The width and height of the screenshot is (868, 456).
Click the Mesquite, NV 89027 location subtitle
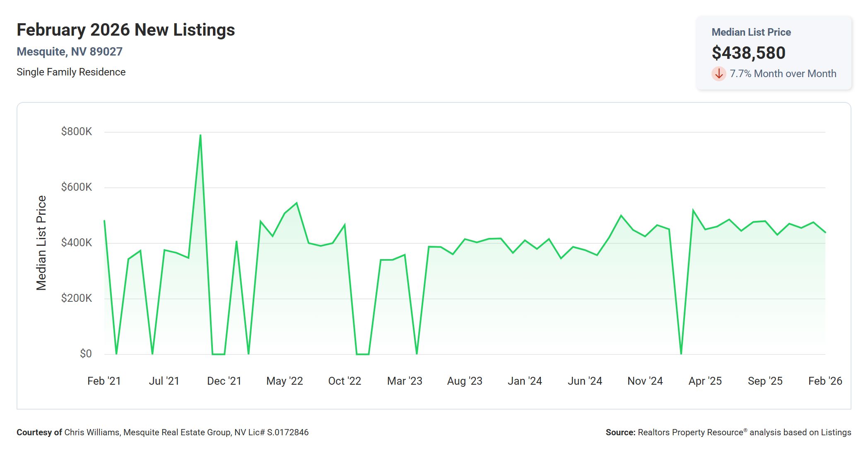tap(70, 51)
